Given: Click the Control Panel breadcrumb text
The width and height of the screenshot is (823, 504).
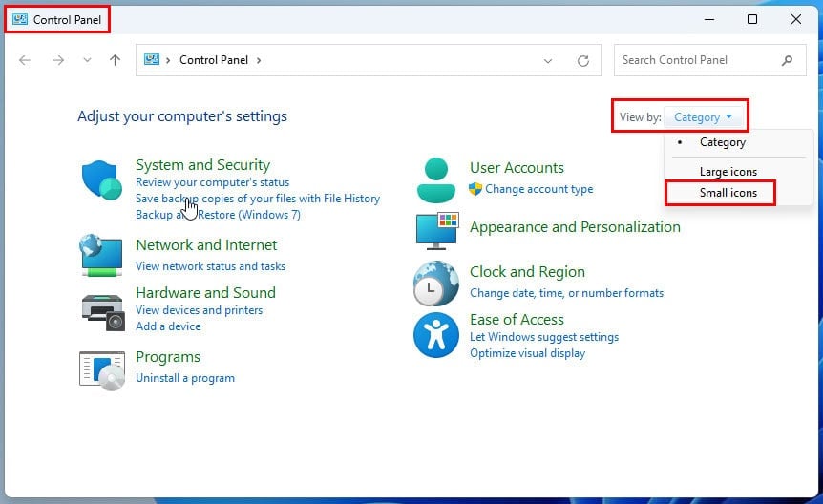Looking at the screenshot, I should pos(214,60).
